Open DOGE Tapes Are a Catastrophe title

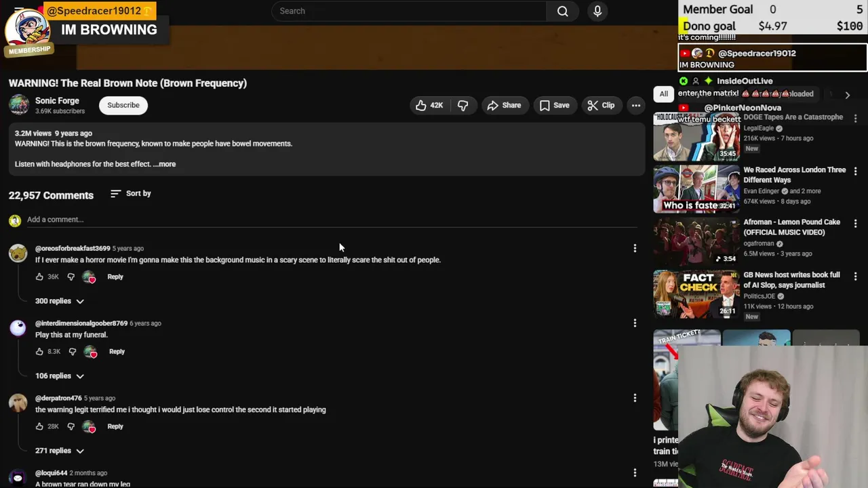[x=793, y=117]
